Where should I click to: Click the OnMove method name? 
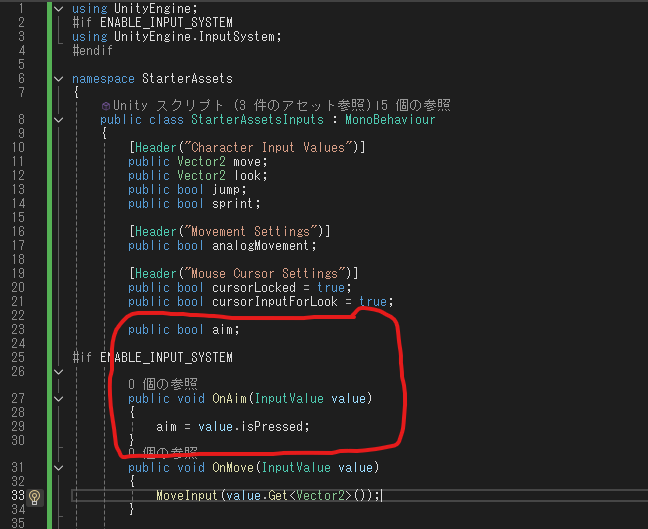click(x=233, y=467)
